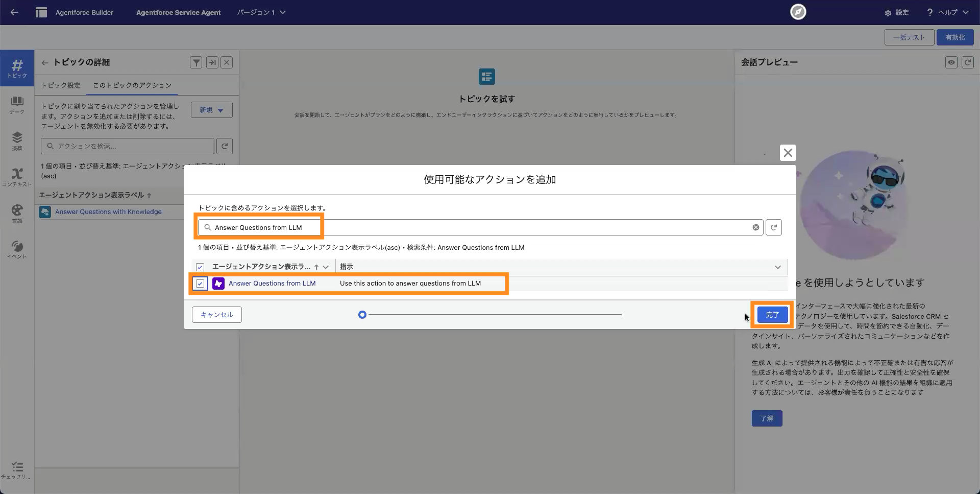
Task: Open the ヘルプ question mark menu
Action: (947, 12)
